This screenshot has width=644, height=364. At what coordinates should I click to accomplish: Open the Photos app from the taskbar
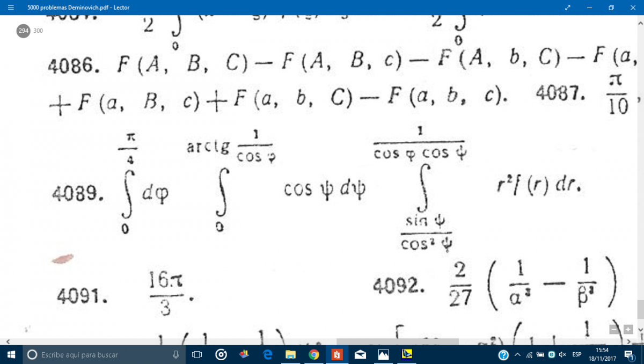(x=383, y=354)
